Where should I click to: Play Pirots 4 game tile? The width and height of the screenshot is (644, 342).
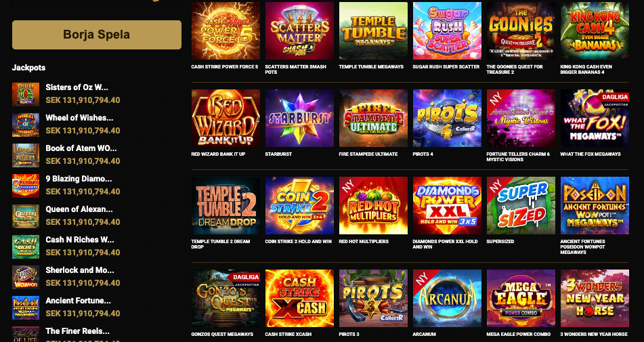tap(447, 119)
